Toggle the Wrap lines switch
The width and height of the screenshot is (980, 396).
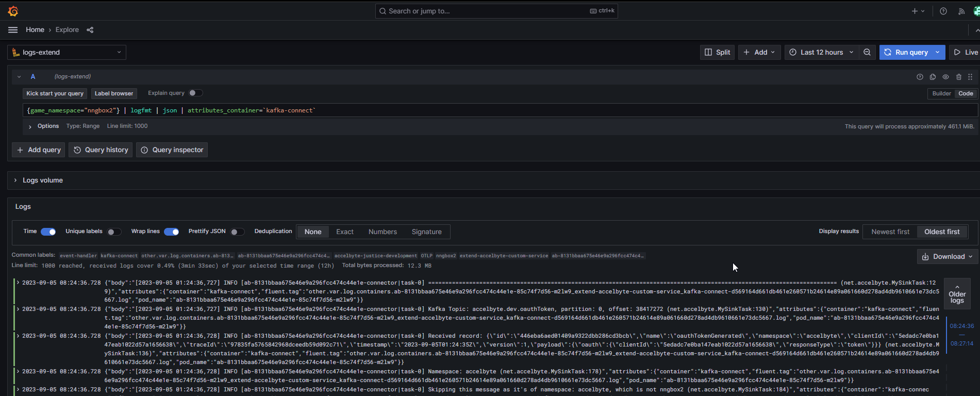click(172, 232)
